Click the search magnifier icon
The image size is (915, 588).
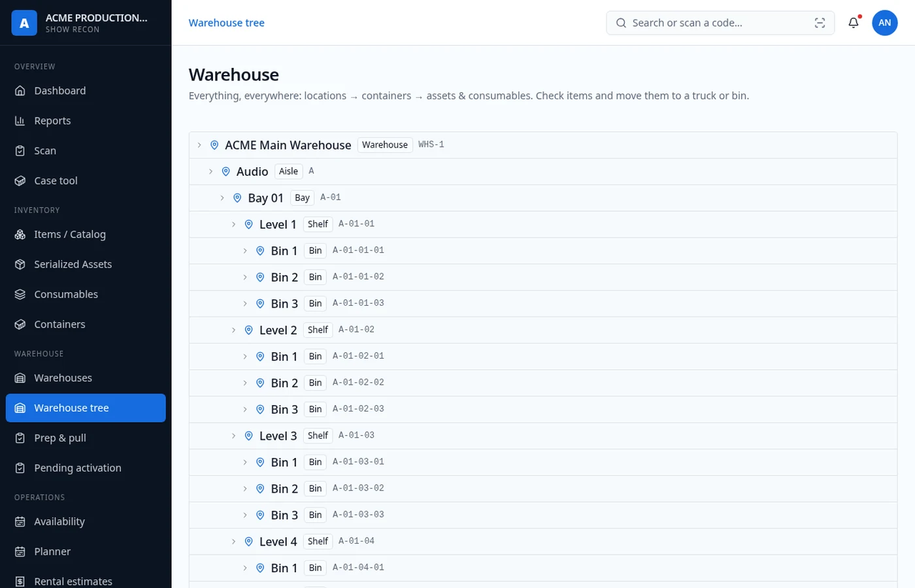(x=621, y=23)
